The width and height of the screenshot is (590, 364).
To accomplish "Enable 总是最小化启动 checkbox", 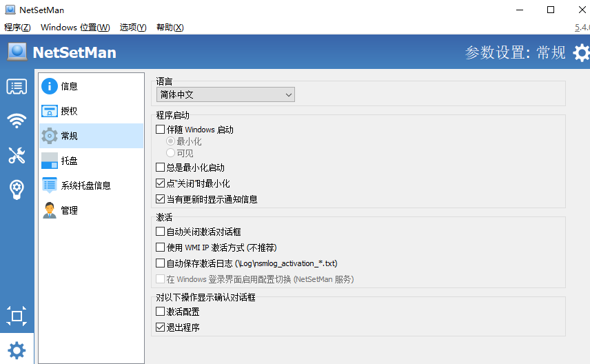I will pyautogui.click(x=161, y=167).
